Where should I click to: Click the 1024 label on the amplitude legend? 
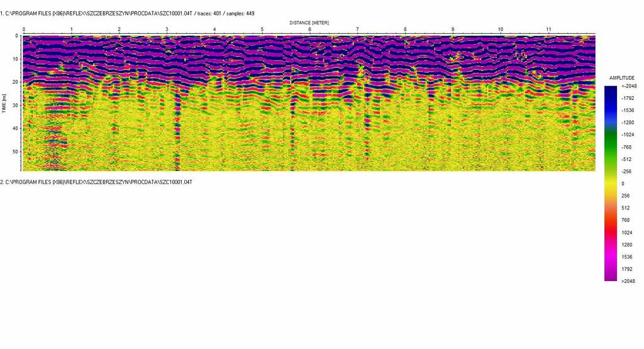point(626,232)
